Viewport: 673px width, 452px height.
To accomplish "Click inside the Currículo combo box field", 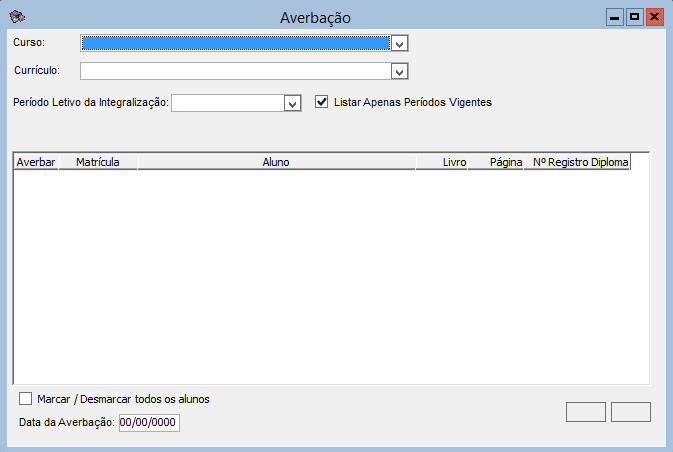I will [x=235, y=72].
